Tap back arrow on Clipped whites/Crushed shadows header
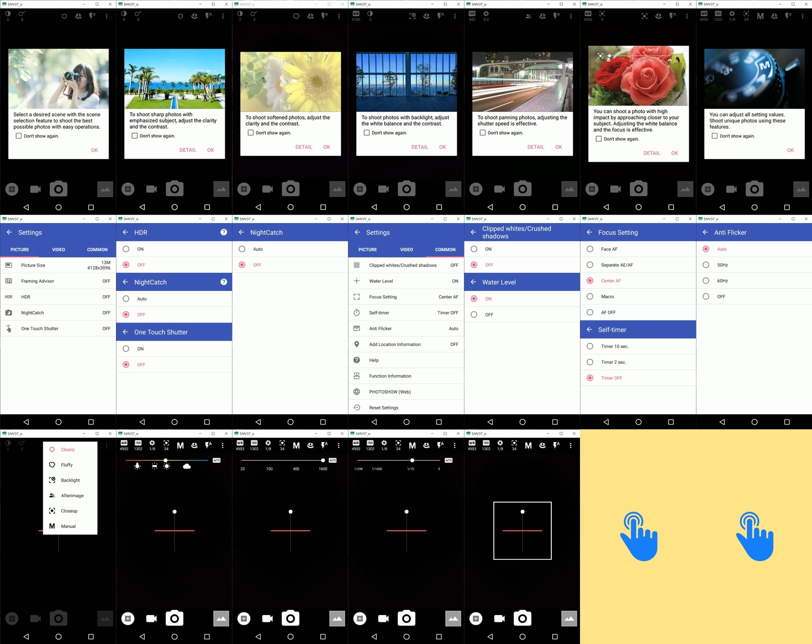The height and width of the screenshot is (644, 812). click(x=473, y=232)
